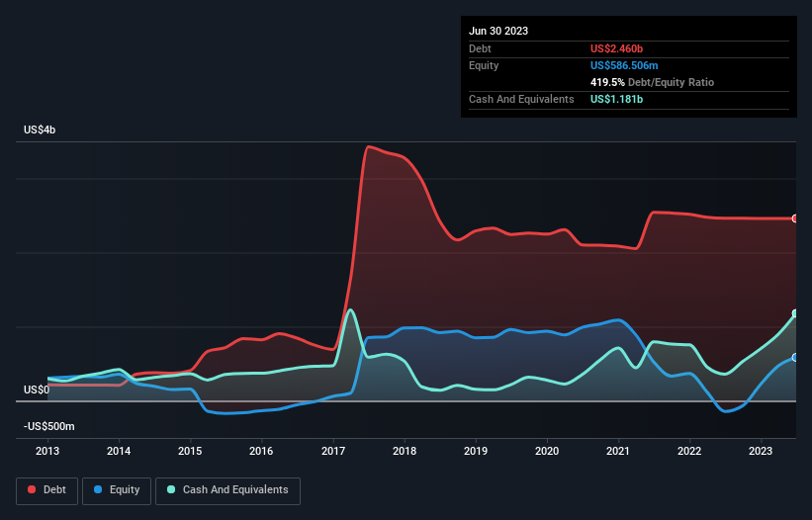812x520 pixels.
Task: Click the 419.5% Debt/Equity Ratio text
Action: [x=652, y=82]
